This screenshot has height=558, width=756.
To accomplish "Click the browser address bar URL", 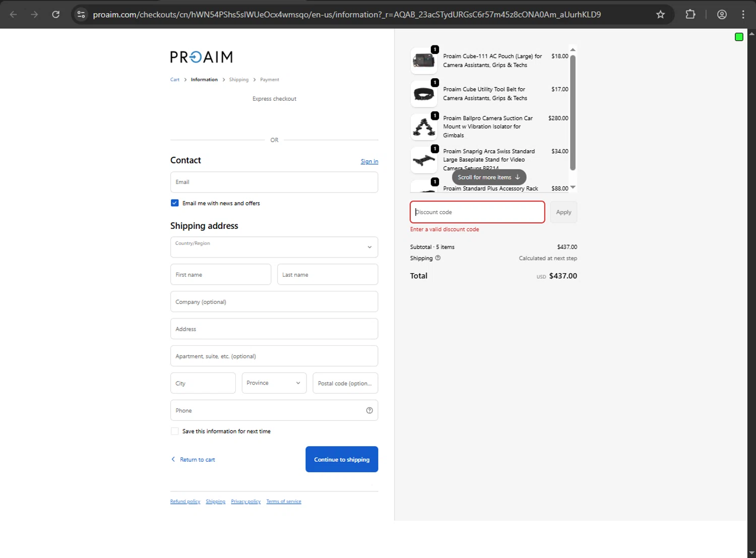I will (347, 15).
